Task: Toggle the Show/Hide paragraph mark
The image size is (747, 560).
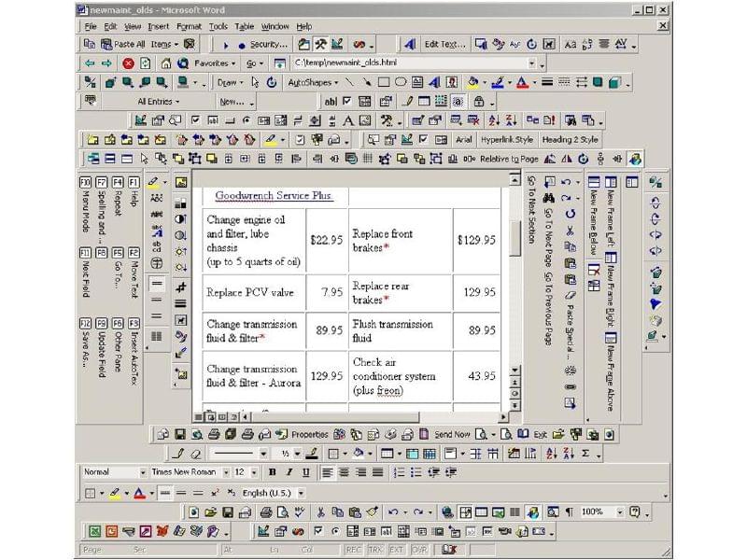Action: point(570,512)
